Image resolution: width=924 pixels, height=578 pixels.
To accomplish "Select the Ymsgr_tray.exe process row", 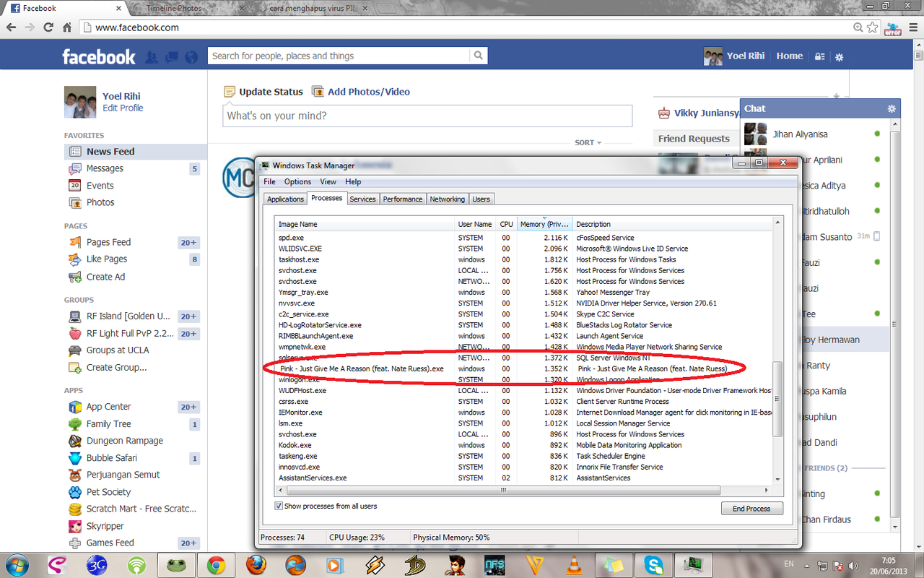I will (x=525, y=293).
